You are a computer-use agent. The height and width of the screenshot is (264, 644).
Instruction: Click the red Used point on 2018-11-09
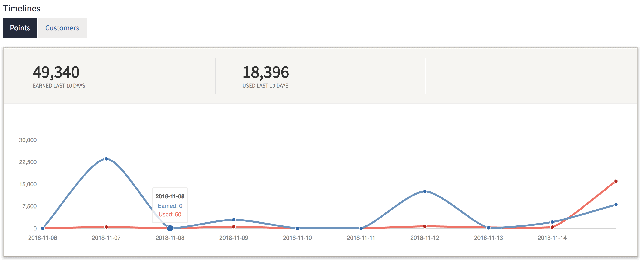click(x=234, y=227)
